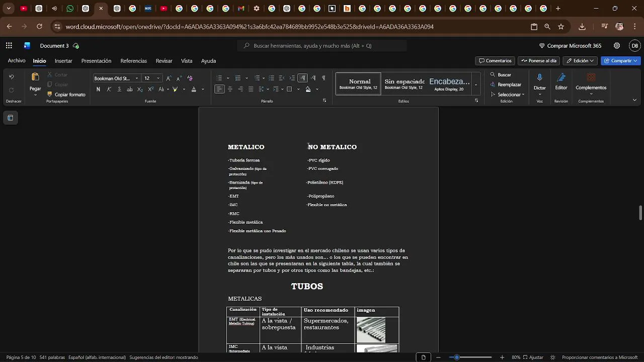This screenshot has height=362, width=644.
Task: Click the Dictar microphone icon
Action: click(539, 77)
